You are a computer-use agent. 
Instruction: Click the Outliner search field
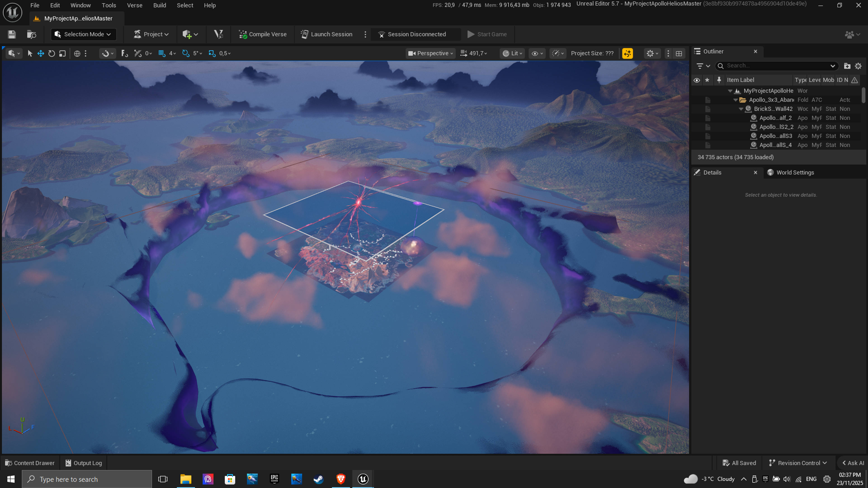click(x=775, y=66)
